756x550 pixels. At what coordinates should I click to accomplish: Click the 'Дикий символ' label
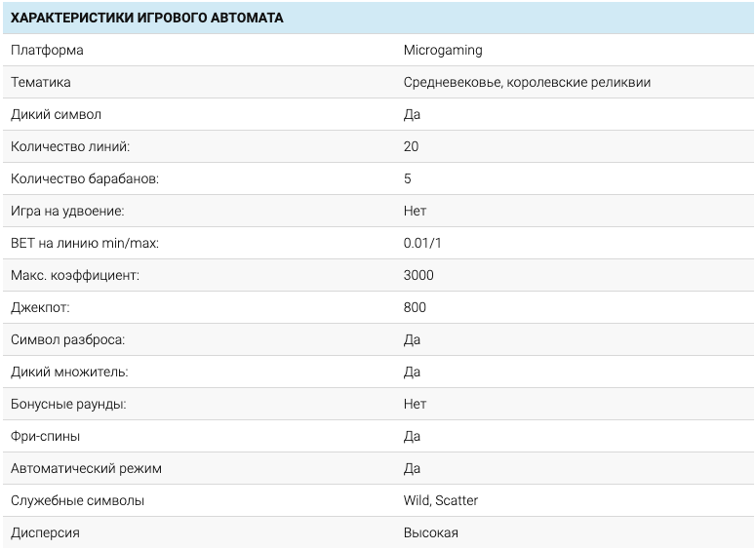(56, 114)
